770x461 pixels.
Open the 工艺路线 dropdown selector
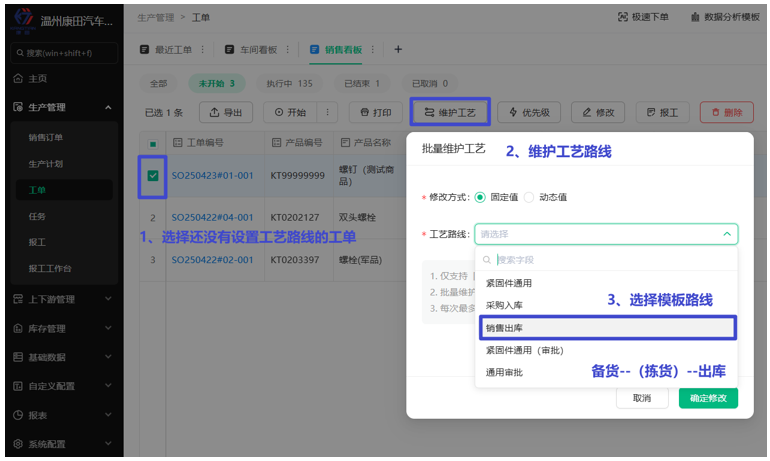point(606,234)
